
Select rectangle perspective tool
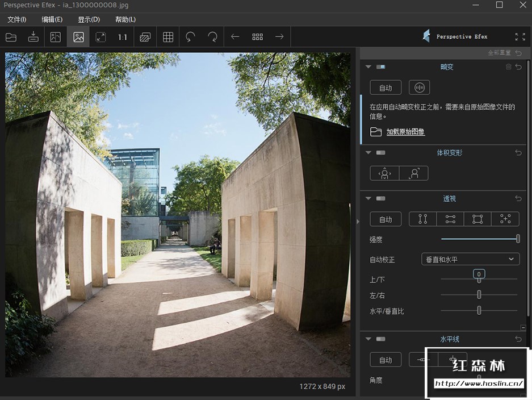[x=477, y=219]
